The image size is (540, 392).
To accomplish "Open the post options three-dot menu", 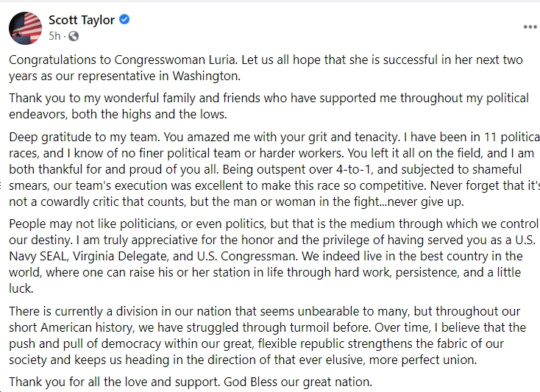I will coord(530,27).
